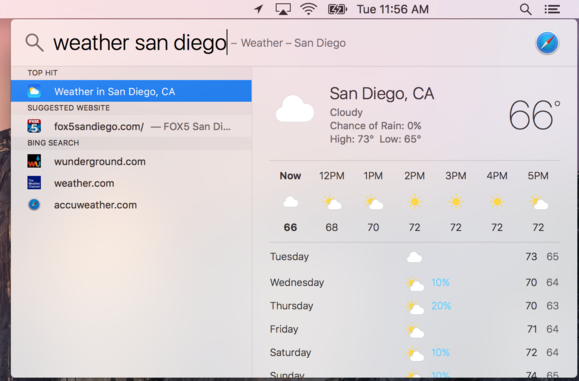The width and height of the screenshot is (579, 381).
Task: Click the Weather – San Diego autocomplete suggestion
Action: coord(293,43)
